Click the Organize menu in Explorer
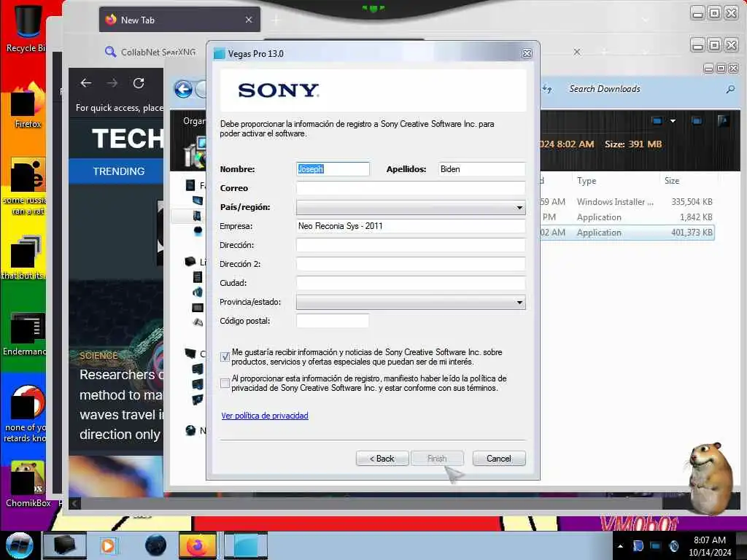The image size is (747, 560). (x=194, y=121)
